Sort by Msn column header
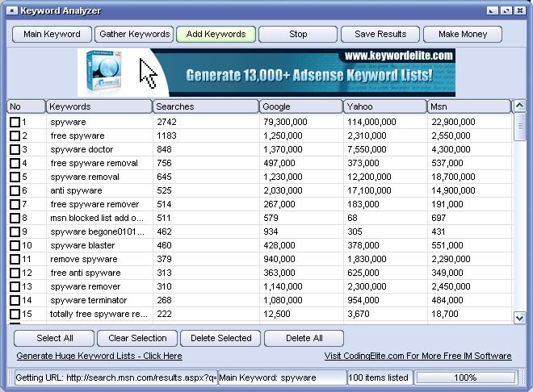The image size is (533, 392). coord(469,106)
